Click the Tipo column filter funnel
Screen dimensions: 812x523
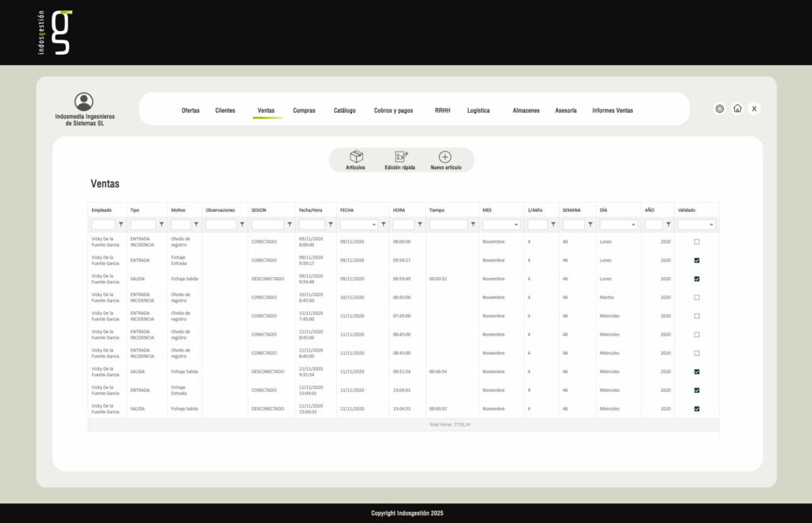[162, 225]
